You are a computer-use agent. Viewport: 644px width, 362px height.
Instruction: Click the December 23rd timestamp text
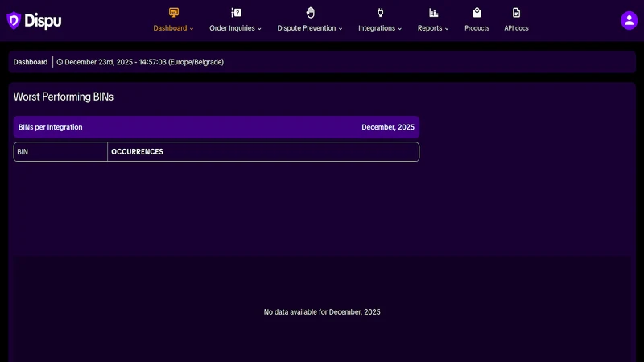pos(144,62)
